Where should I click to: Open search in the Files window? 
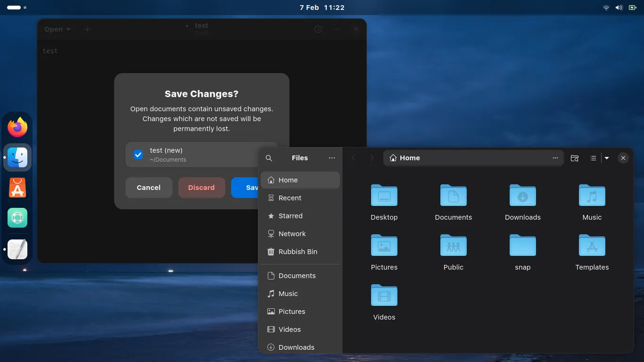click(x=269, y=158)
